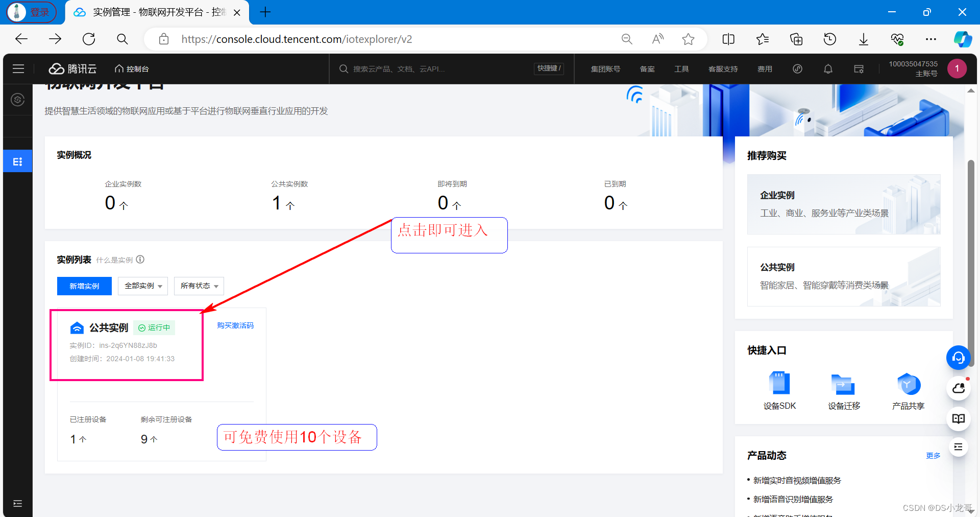Expand the sidebar with bottom collapse icon
980x517 pixels.
[18, 503]
